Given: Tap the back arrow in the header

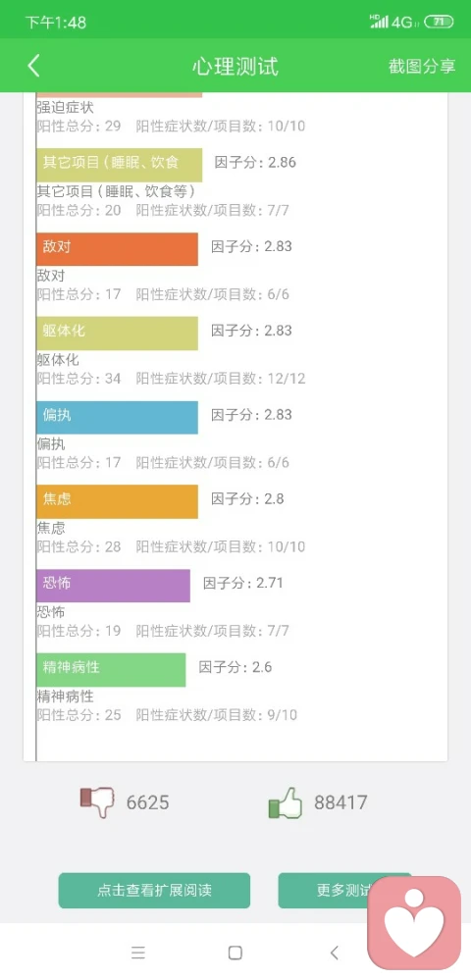Looking at the screenshot, I should [x=33, y=66].
